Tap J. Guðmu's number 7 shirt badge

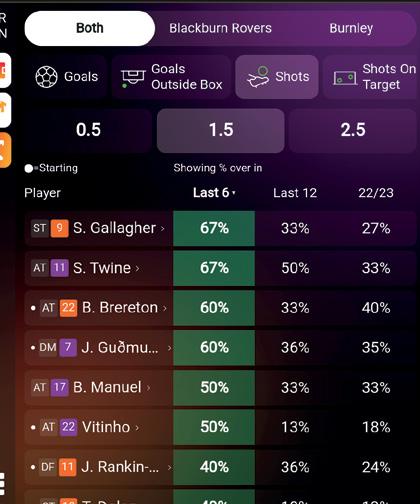click(x=68, y=348)
